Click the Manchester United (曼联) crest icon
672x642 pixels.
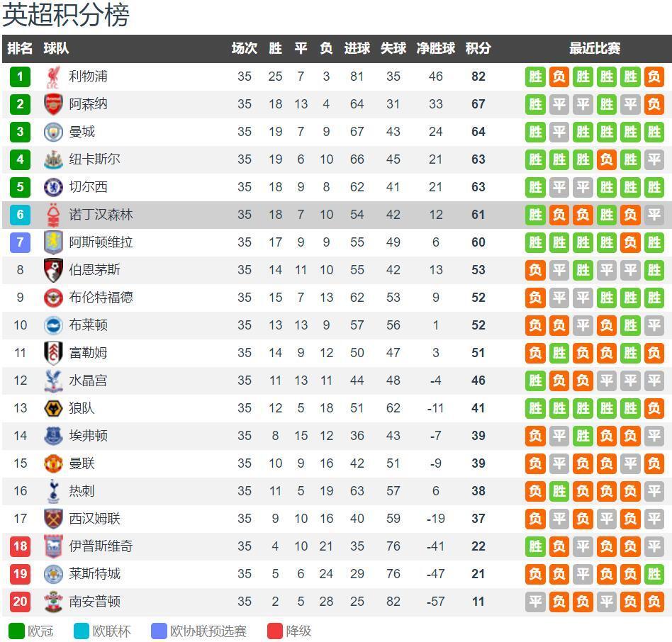(x=53, y=463)
